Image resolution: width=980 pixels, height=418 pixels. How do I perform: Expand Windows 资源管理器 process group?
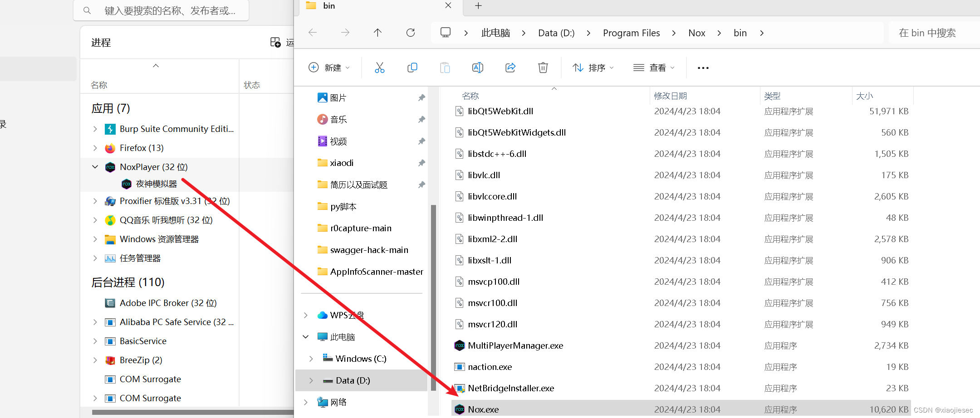[x=95, y=239]
